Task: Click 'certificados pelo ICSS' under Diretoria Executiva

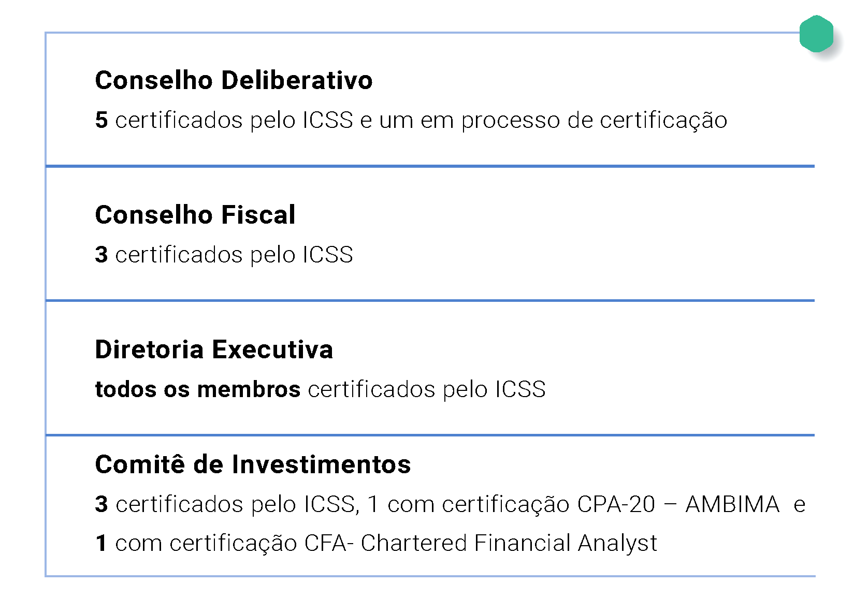Action: pos(427,389)
